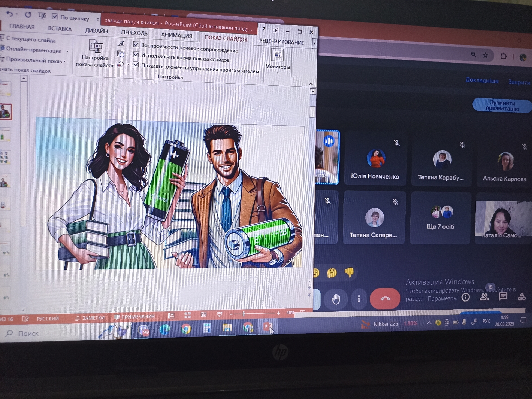Select the highlighted slide thumbnail in panel

(6, 112)
